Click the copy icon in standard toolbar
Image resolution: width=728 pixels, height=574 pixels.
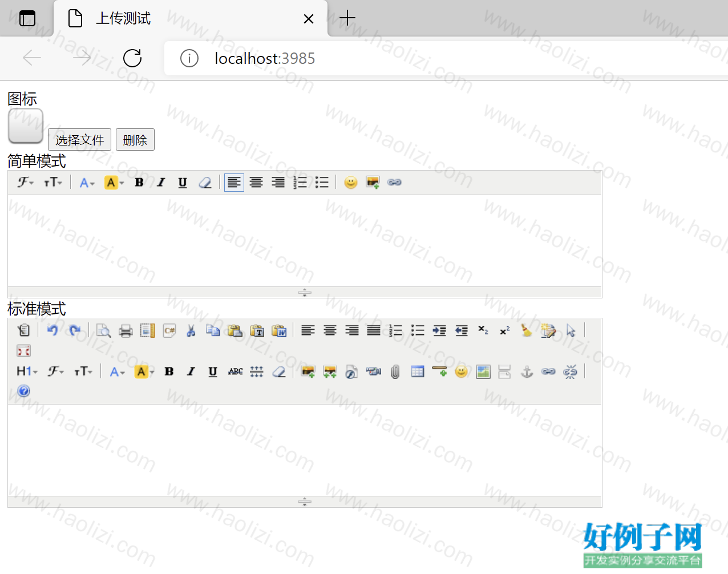click(213, 330)
